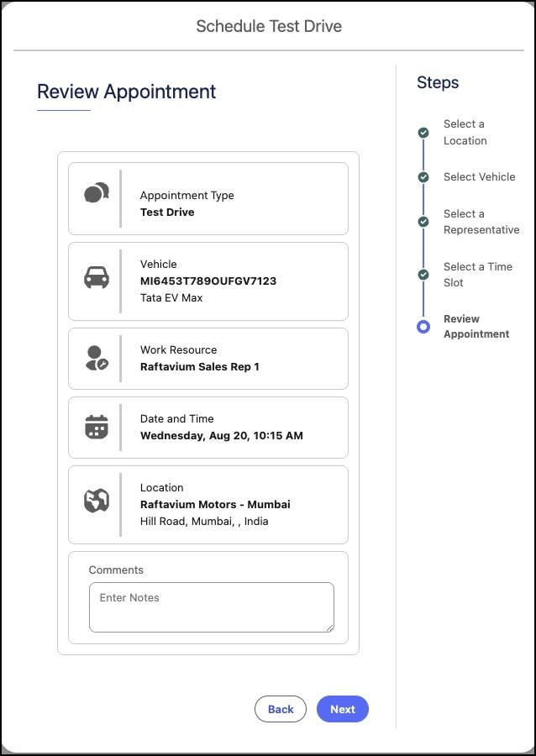Click the Date and Time label

tap(177, 419)
